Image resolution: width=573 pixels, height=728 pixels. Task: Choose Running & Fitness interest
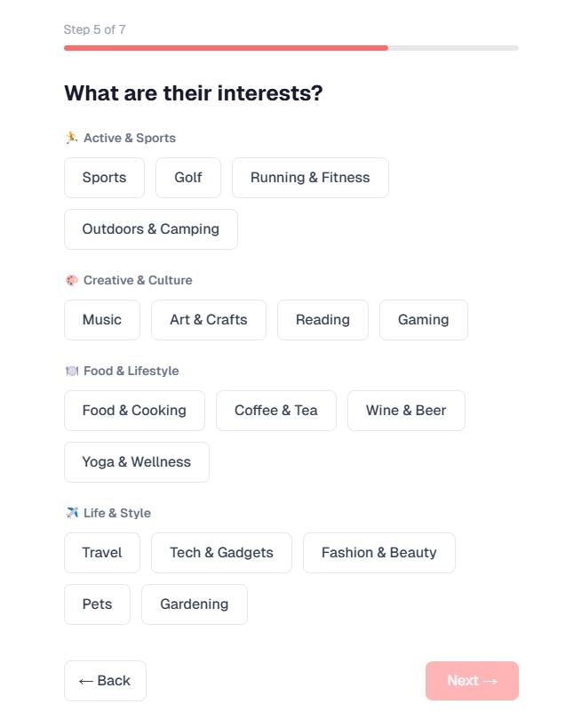310,178
